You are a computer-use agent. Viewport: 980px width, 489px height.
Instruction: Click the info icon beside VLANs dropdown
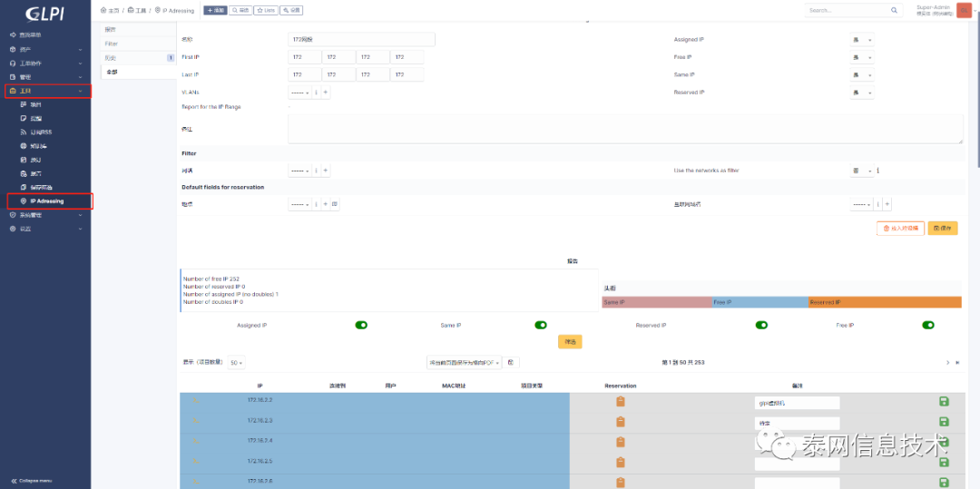(317, 93)
